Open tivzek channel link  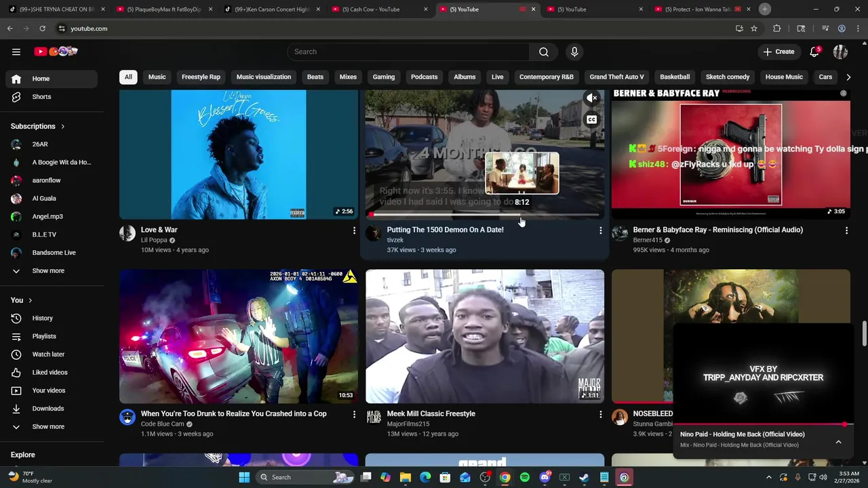pyautogui.click(x=395, y=240)
